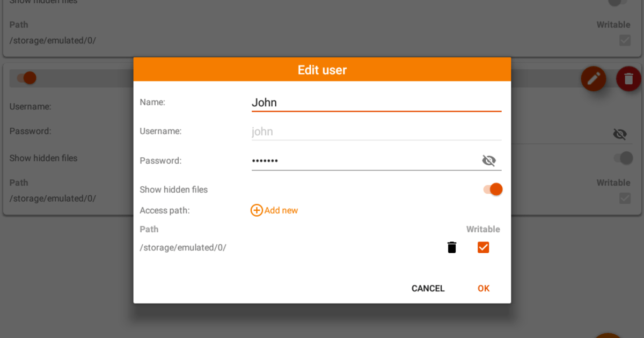Viewport: 644px width, 338px height.
Task: Disable Show hidden files in the dialog
Action: click(492, 189)
